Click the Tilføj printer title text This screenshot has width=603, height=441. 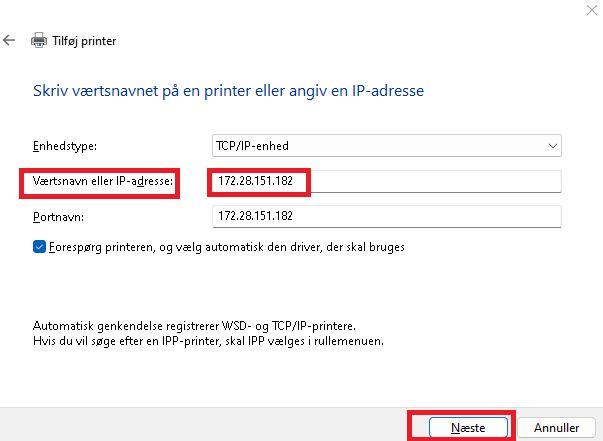coord(85,41)
